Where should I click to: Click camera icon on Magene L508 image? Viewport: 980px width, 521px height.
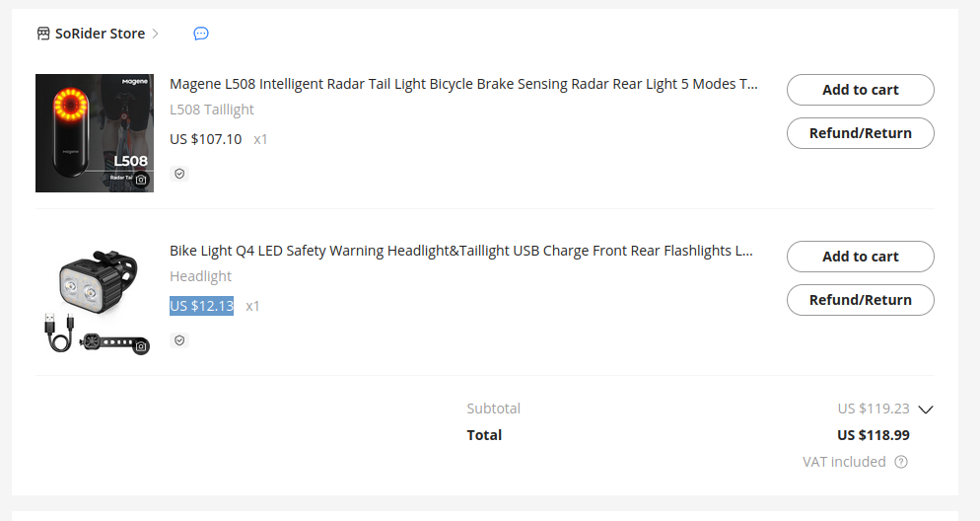141,180
